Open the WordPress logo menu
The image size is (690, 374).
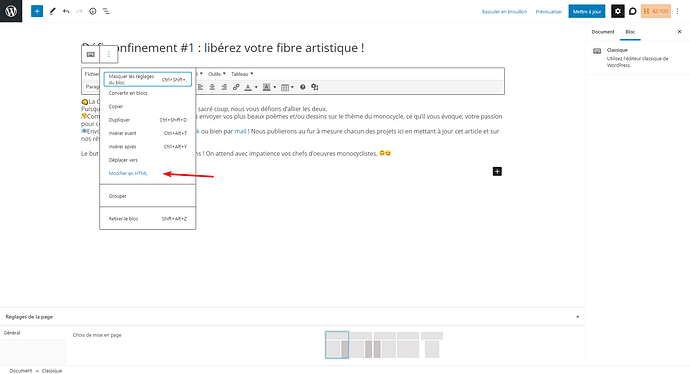point(11,11)
